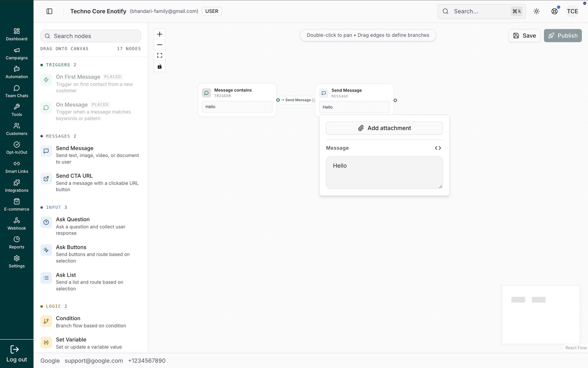Open the variable insert code icon
This screenshot has width=588, height=368.
(x=438, y=148)
